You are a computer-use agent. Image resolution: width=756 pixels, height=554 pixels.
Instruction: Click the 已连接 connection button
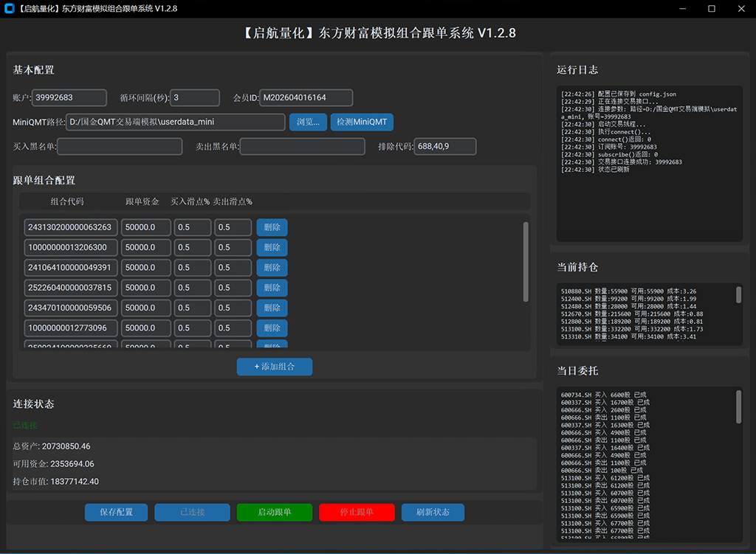pyautogui.click(x=193, y=512)
